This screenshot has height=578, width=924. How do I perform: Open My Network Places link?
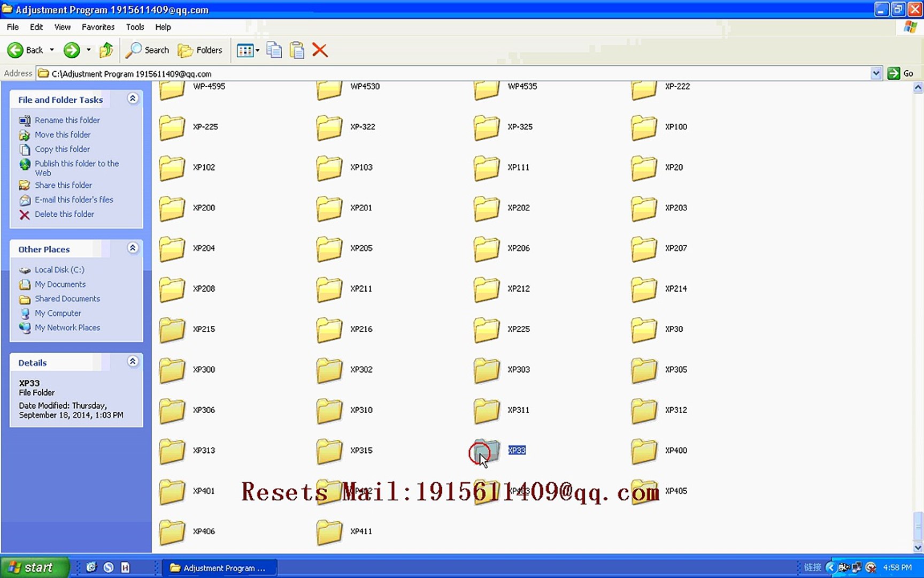click(67, 328)
